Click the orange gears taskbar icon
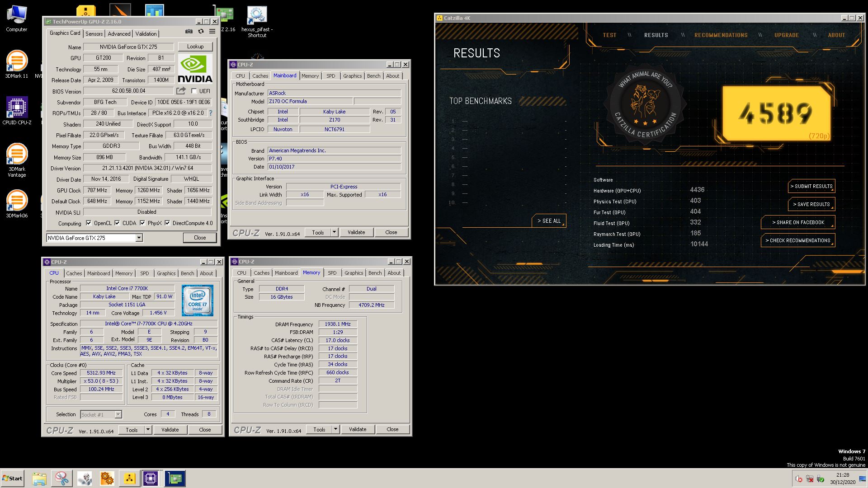868x488 pixels. [x=107, y=479]
